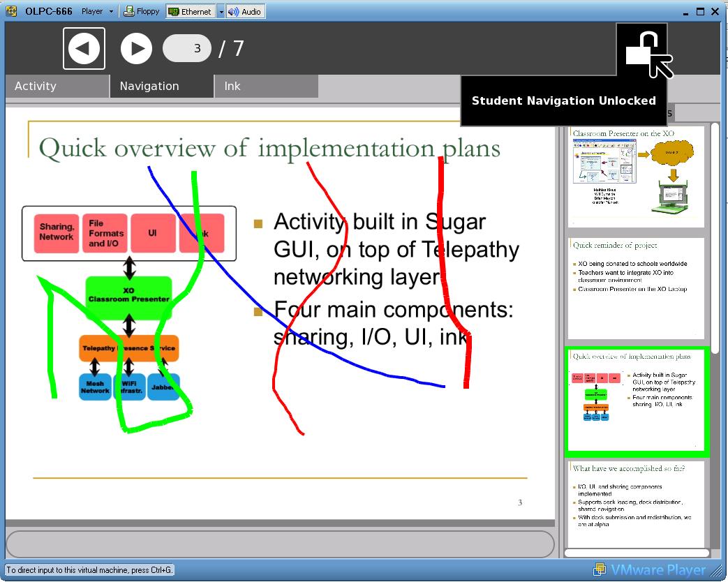The height and width of the screenshot is (582, 728).
Task: Click the empty text bar below the slide
Action: [279, 544]
